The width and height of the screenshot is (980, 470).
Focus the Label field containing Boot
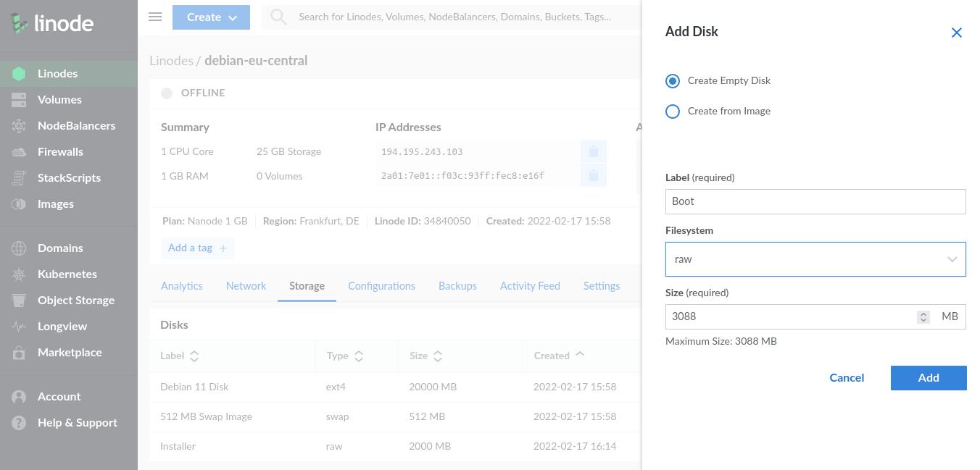[x=815, y=202]
